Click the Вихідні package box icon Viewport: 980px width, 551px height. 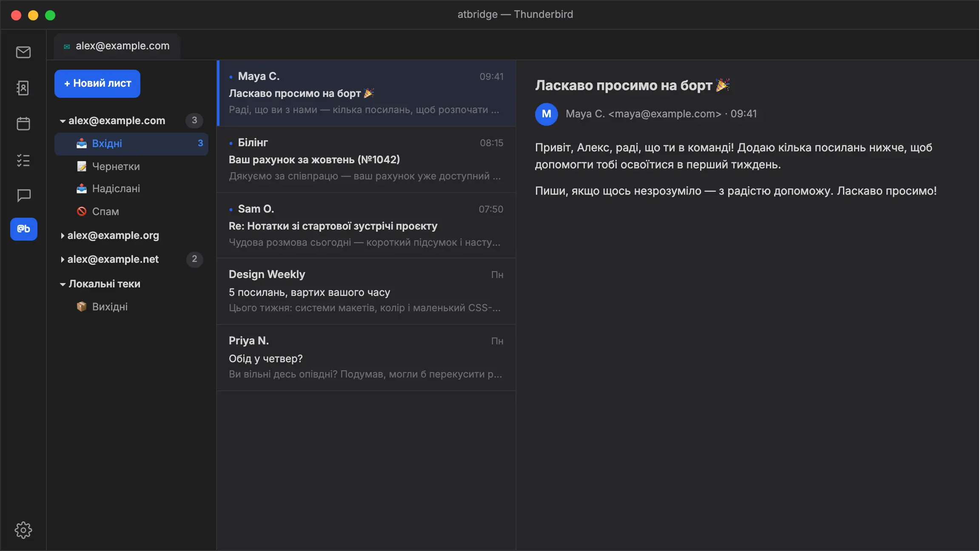pos(82,307)
